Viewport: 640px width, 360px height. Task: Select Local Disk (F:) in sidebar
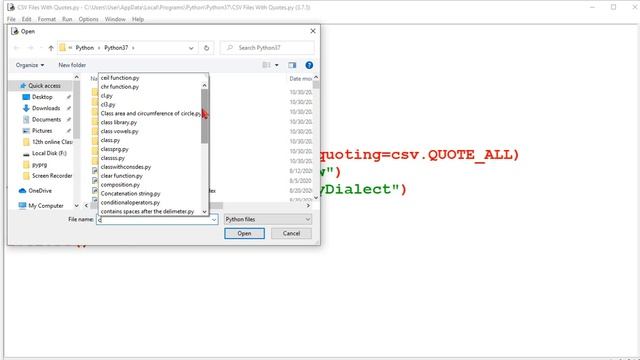point(49,153)
